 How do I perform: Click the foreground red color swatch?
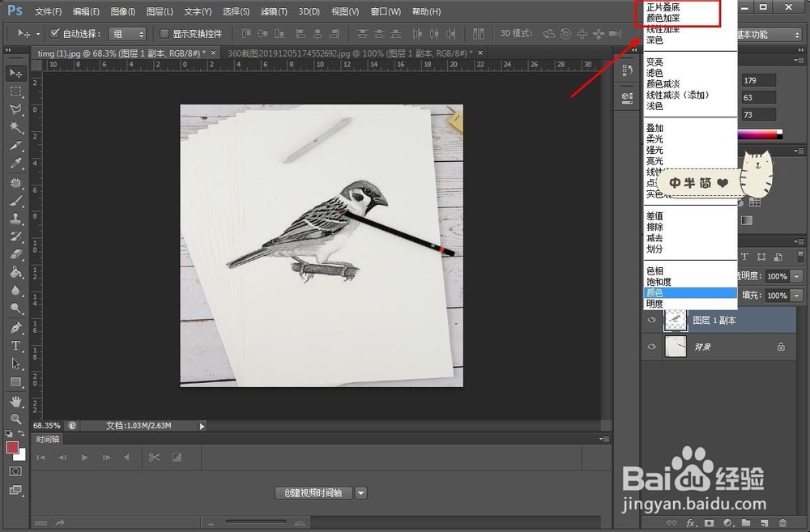pyautogui.click(x=12, y=447)
